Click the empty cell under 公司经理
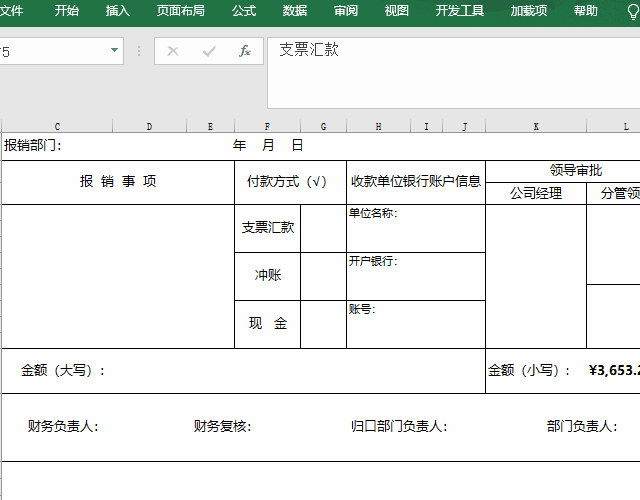 536,276
